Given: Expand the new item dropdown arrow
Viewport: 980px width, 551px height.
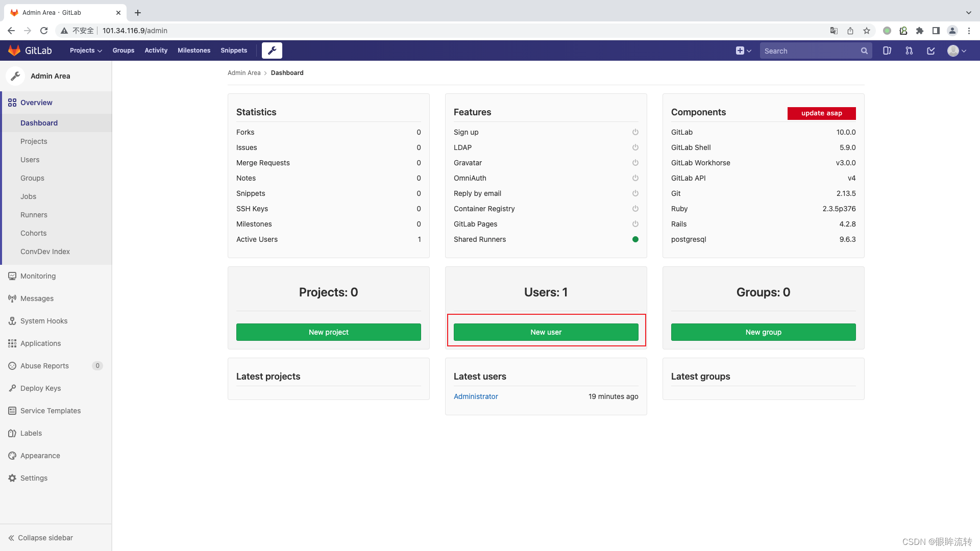Looking at the screenshot, I should [749, 51].
